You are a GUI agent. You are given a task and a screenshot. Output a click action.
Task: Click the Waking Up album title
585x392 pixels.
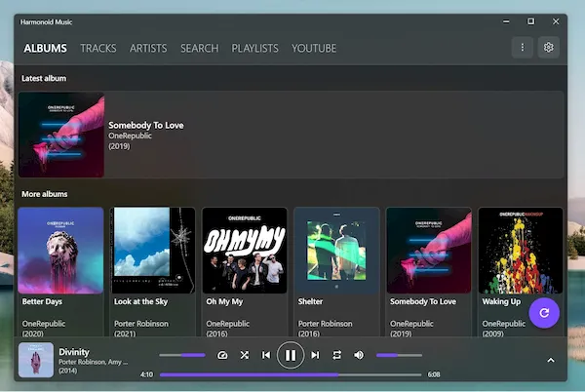(501, 301)
